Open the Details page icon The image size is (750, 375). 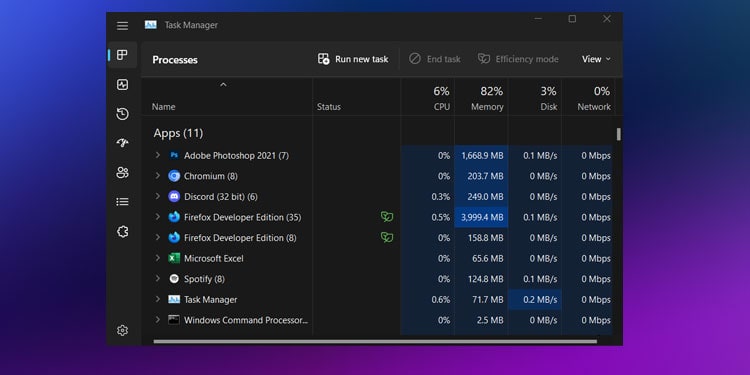[x=122, y=202]
